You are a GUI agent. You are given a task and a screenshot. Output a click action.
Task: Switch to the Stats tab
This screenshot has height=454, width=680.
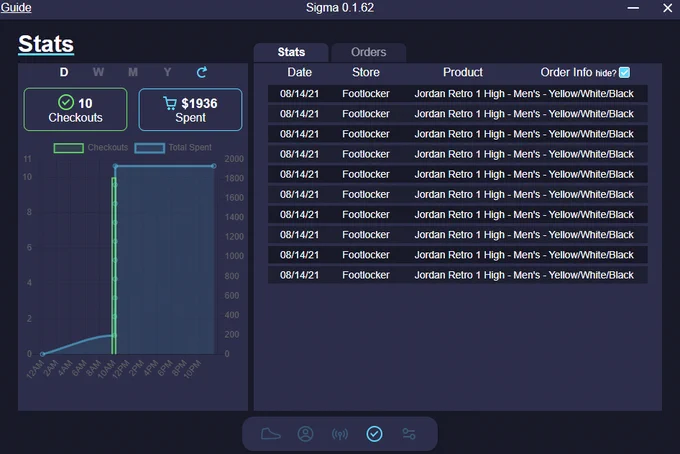[x=291, y=52]
